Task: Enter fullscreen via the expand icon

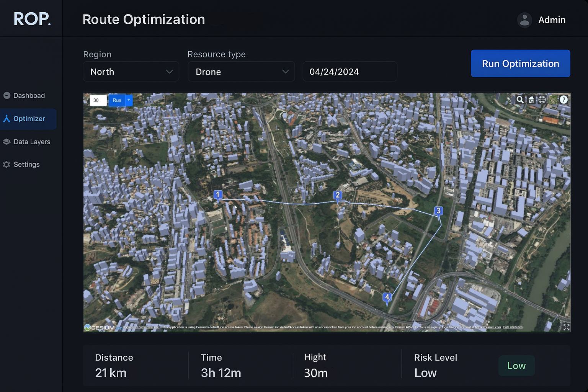Action: coord(566,327)
